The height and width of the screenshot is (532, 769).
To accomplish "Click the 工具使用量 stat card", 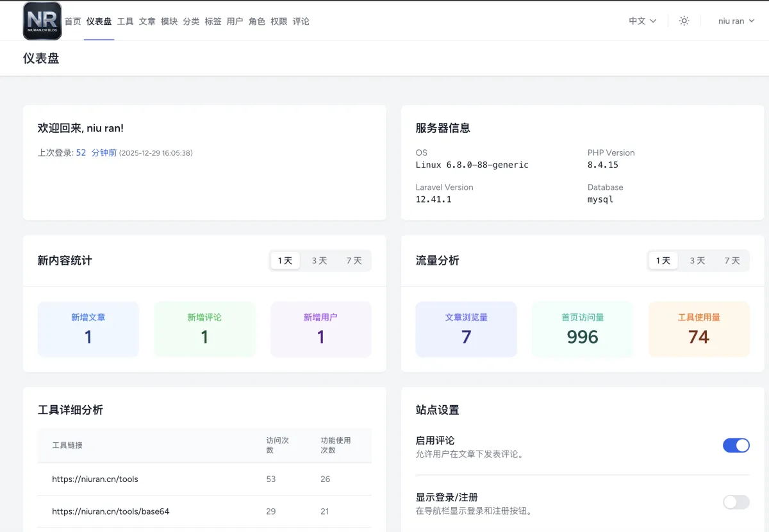I will coord(699,329).
